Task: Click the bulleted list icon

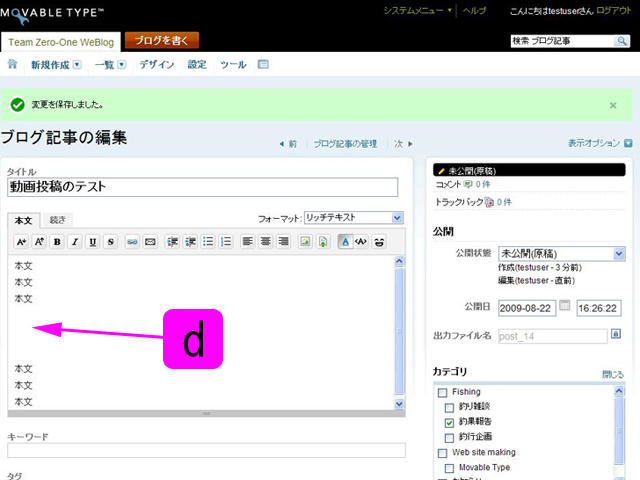Action: click(208, 241)
